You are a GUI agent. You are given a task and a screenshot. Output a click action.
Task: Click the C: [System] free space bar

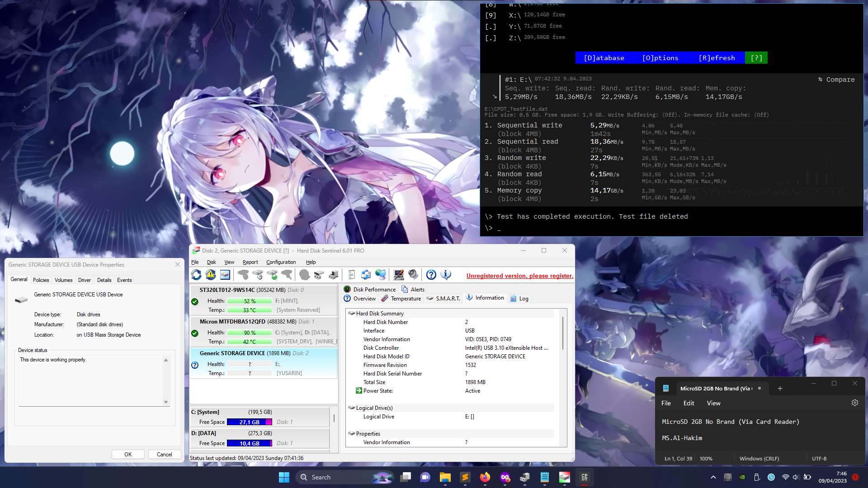250,422
